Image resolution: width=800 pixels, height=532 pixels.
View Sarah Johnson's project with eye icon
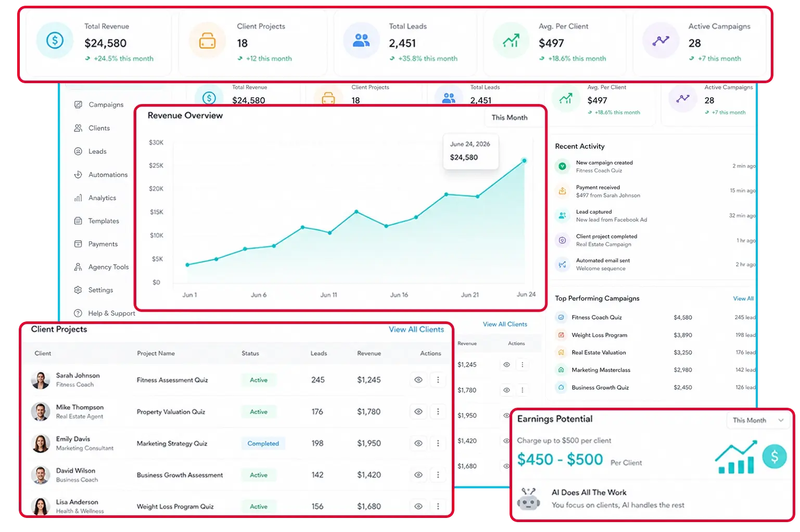[x=418, y=380]
